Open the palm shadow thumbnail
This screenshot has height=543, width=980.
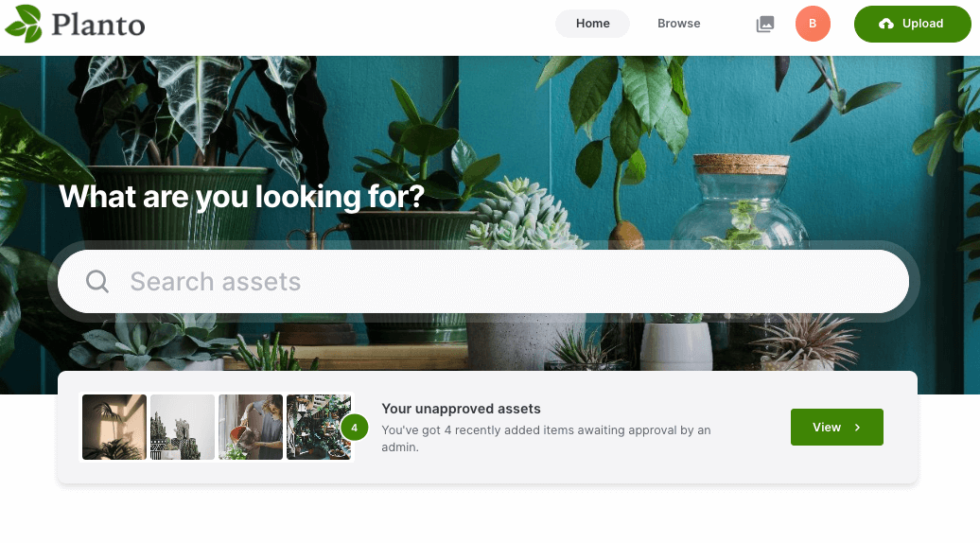coord(114,427)
